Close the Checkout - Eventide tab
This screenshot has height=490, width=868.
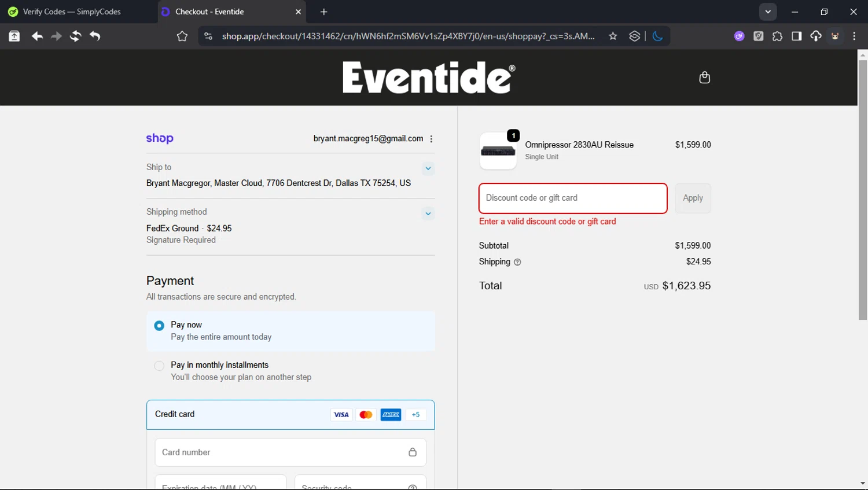(x=298, y=12)
